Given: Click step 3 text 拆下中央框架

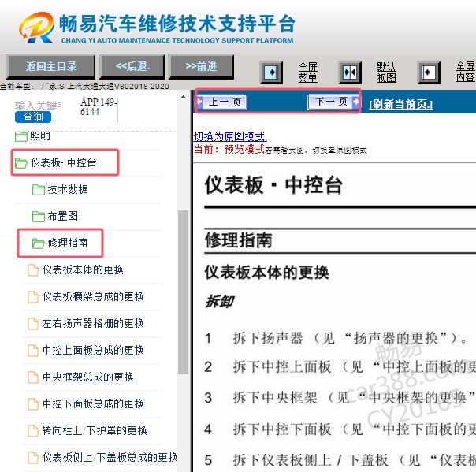Looking at the screenshot, I should pyautogui.click(x=275, y=398).
